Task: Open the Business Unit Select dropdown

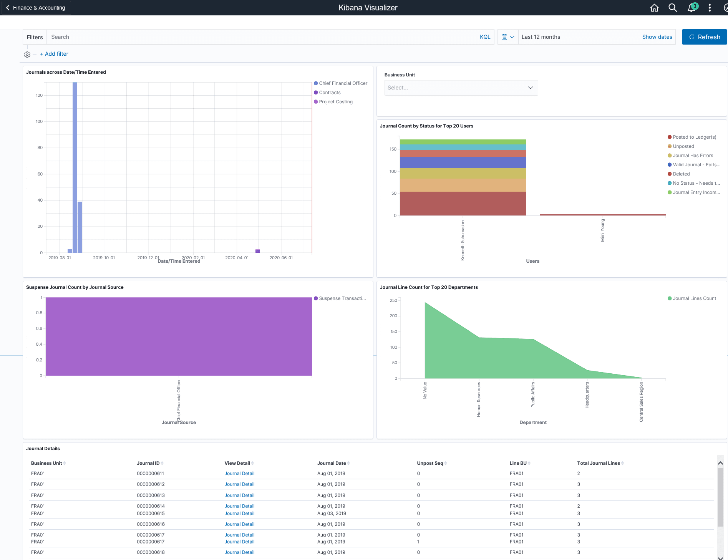Action: pos(461,88)
